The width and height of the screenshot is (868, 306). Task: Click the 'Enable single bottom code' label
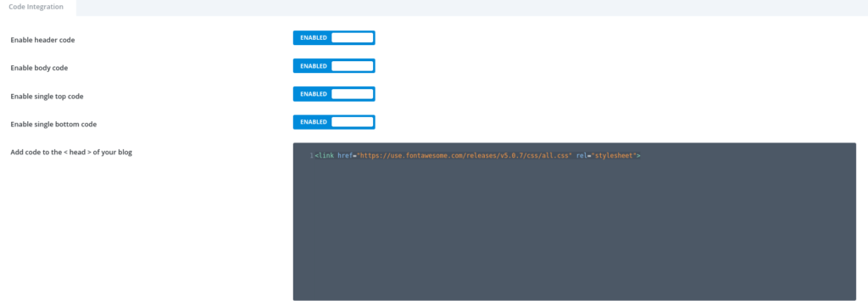pyautogui.click(x=53, y=125)
